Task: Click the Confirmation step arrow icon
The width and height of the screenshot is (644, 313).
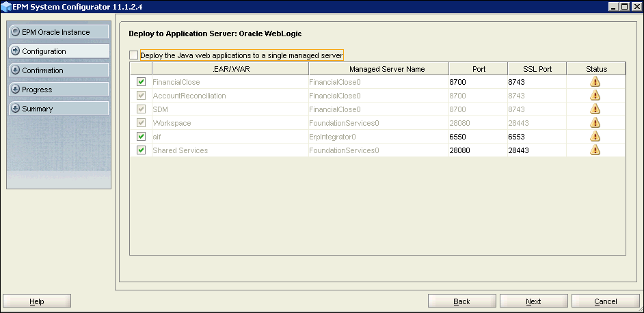Action: click(16, 70)
